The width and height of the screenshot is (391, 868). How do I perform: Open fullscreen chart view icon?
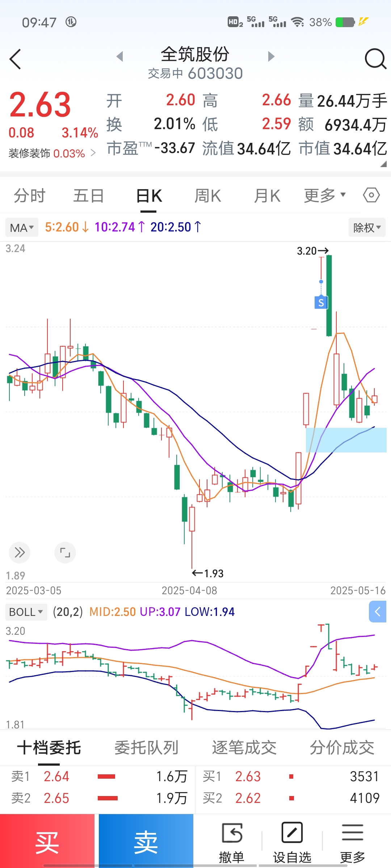point(65,553)
